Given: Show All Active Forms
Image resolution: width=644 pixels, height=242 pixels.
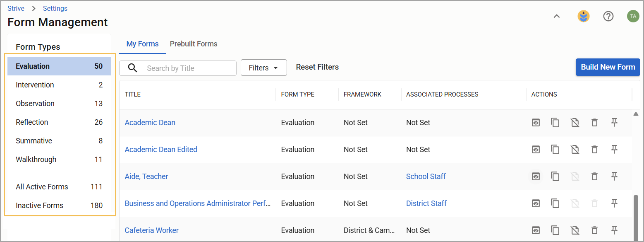Looking at the screenshot, I should pyautogui.click(x=59, y=187).
